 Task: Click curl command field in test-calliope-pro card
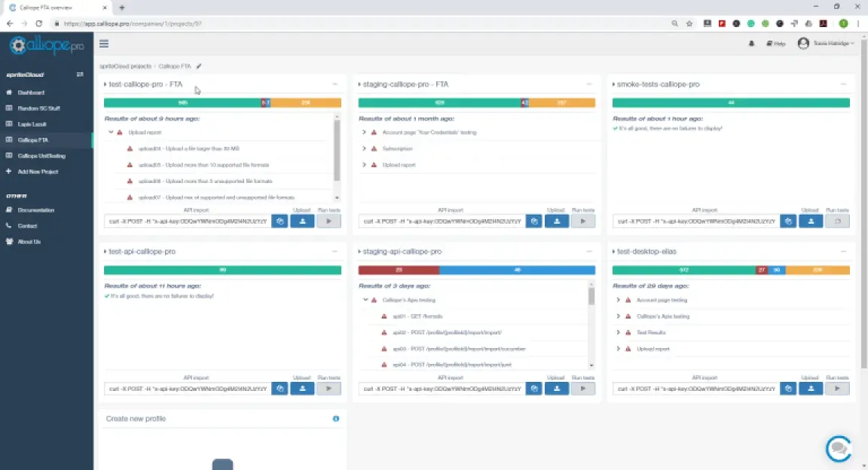(x=188, y=221)
